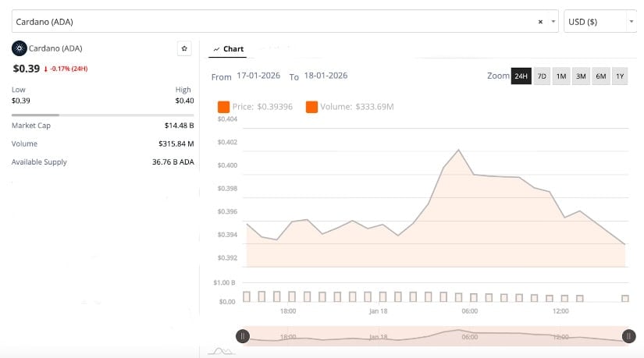Image resolution: width=644 pixels, height=358 pixels.
Task: Set zoom to 1Y
Action: click(x=619, y=76)
